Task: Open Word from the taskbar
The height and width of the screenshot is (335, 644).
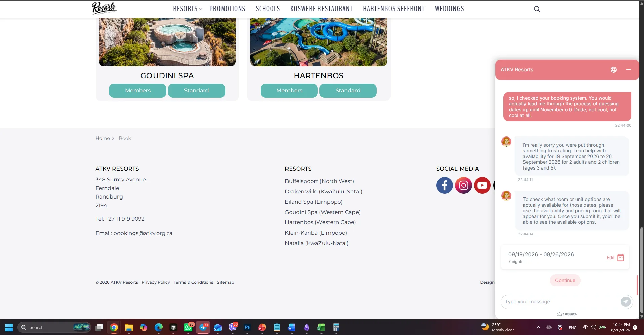Action: pos(292,327)
